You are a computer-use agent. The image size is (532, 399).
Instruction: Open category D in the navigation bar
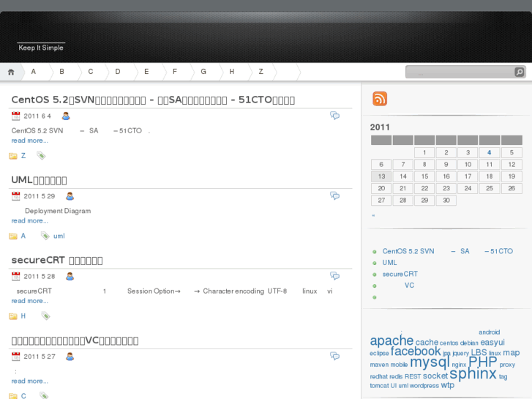point(118,72)
